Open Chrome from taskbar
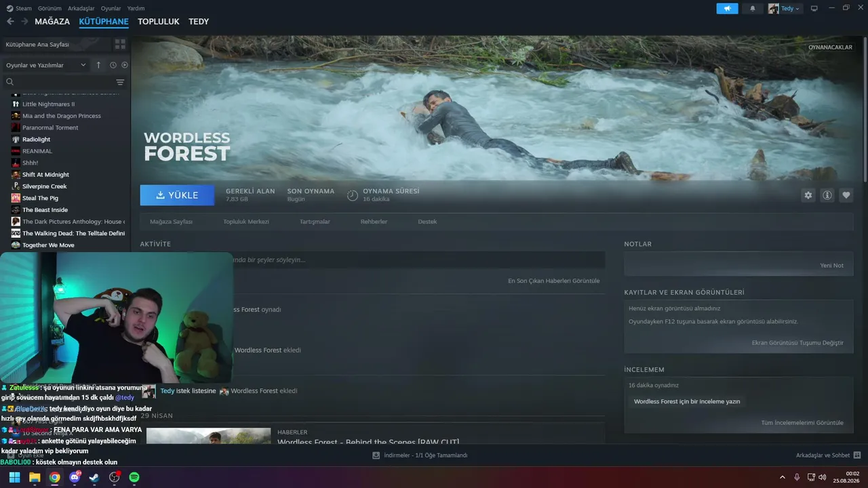 click(54, 477)
